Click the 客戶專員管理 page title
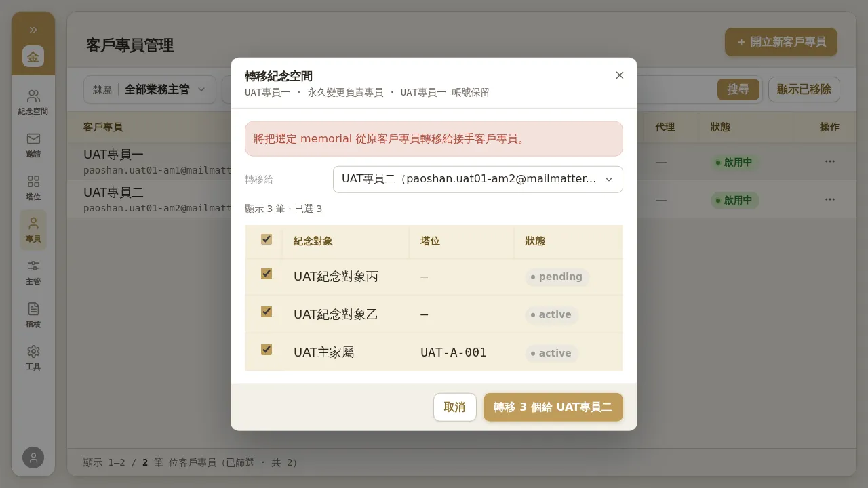The image size is (868, 488). coord(130,45)
